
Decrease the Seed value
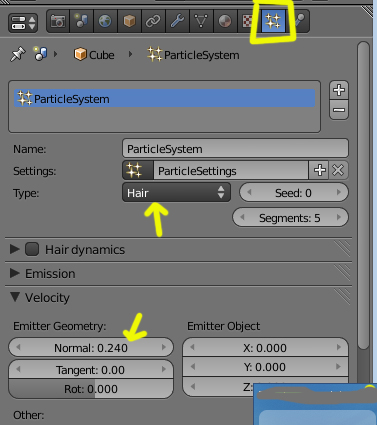click(249, 192)
